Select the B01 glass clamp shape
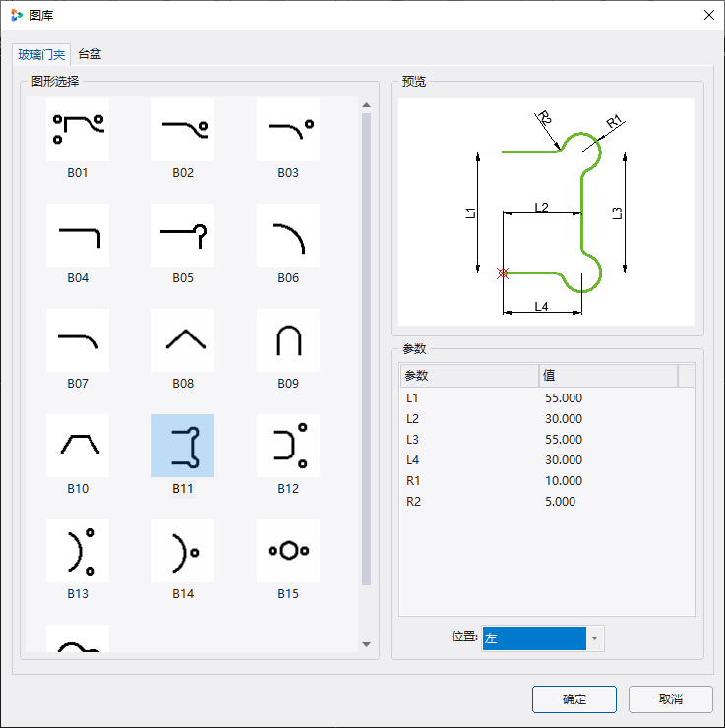725x728 pixels. point(78,130)
